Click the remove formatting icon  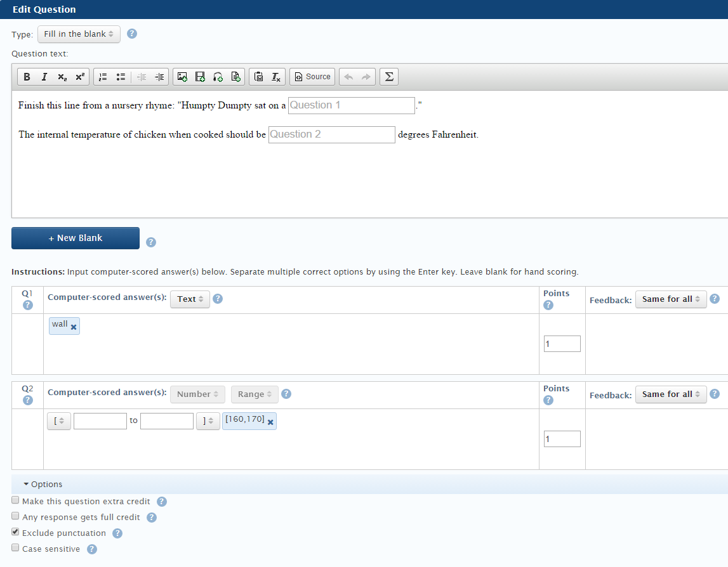[x=276, y=77]
